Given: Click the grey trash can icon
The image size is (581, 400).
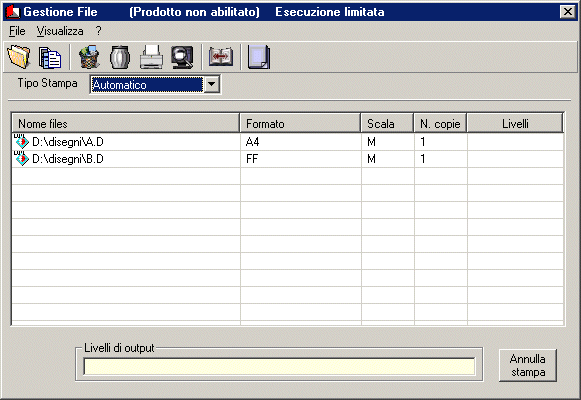Looking at the screenshot, I should click(x=120, y=57).
